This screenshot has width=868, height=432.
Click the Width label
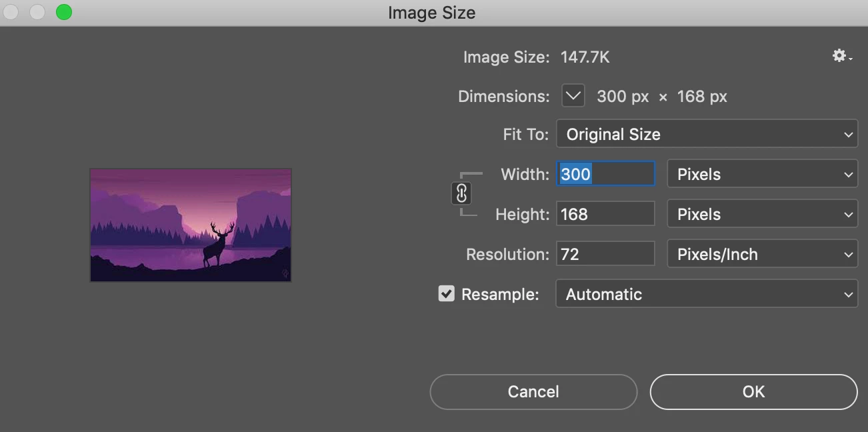(525, 175)
